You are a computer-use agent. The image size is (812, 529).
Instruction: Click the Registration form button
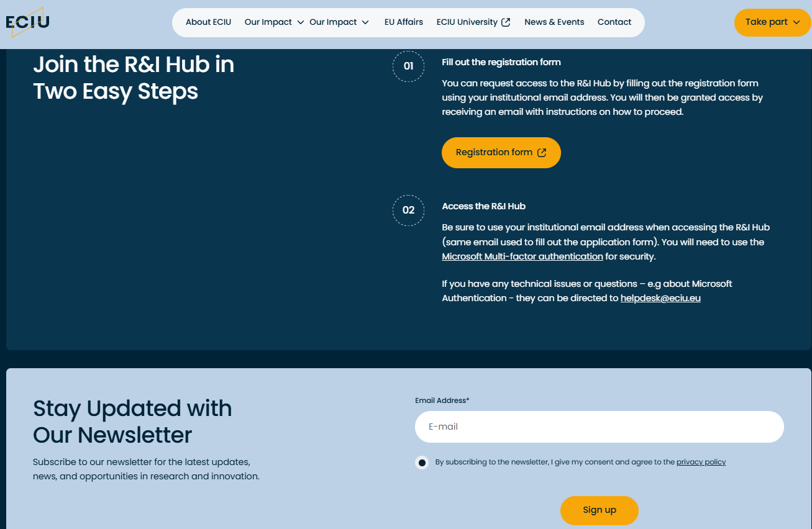(x=501, y=153)
